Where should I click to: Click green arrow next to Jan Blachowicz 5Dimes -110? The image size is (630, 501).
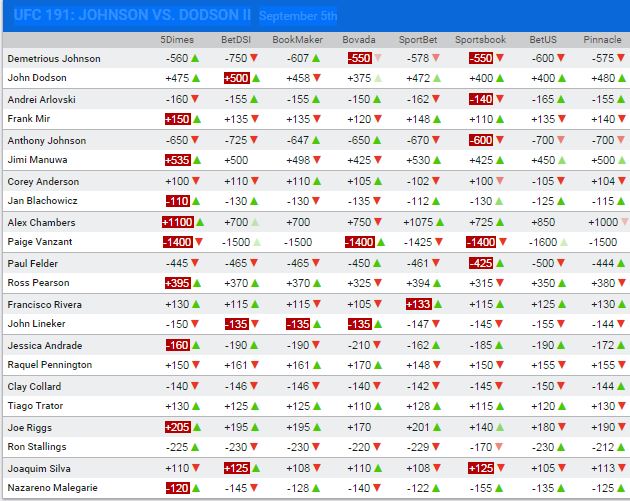pyautogui.click(x=196, y=201)
